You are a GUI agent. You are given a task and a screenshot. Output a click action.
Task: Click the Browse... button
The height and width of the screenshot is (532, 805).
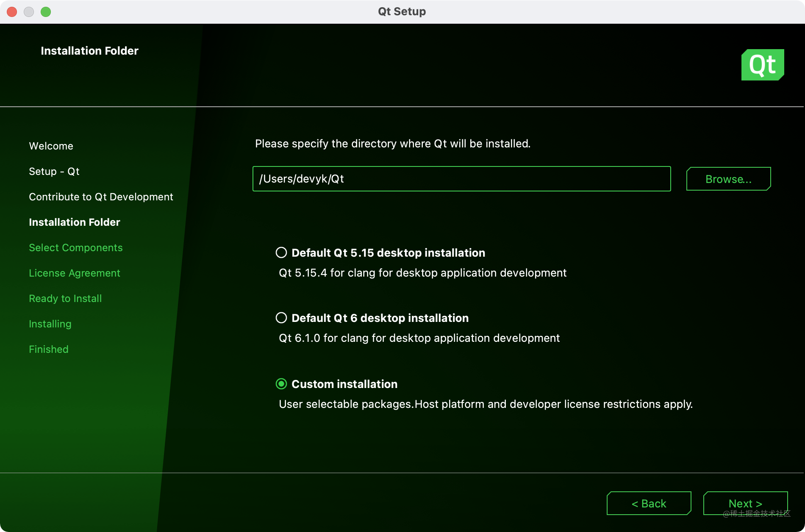coord(728,179)
